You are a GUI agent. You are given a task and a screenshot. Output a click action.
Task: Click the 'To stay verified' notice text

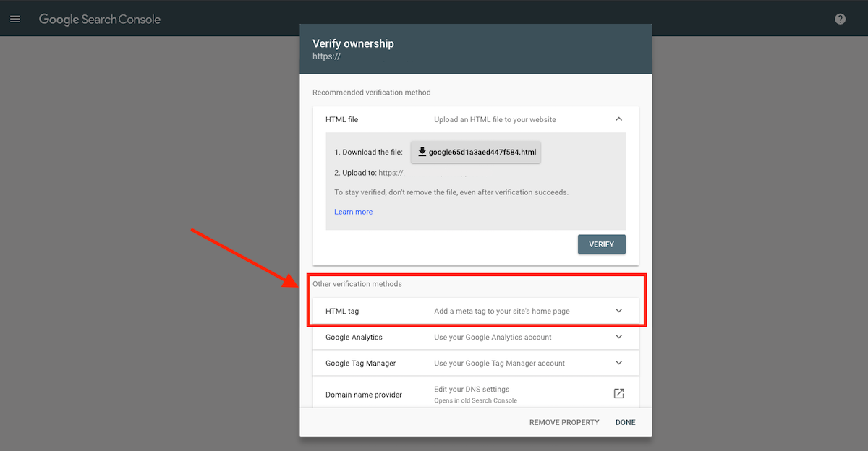451,193
